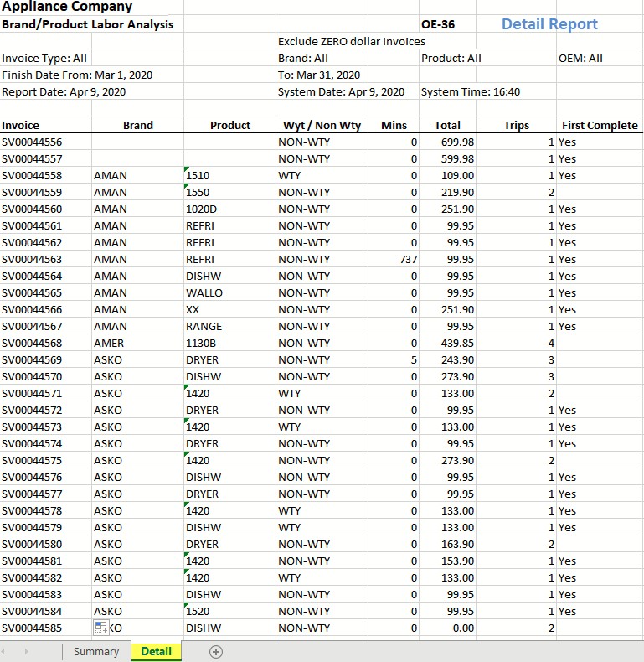Select invoice cell SV00044563
This screenshot has width=644, height=662.
pyautogui.click(x=46, y=259)
